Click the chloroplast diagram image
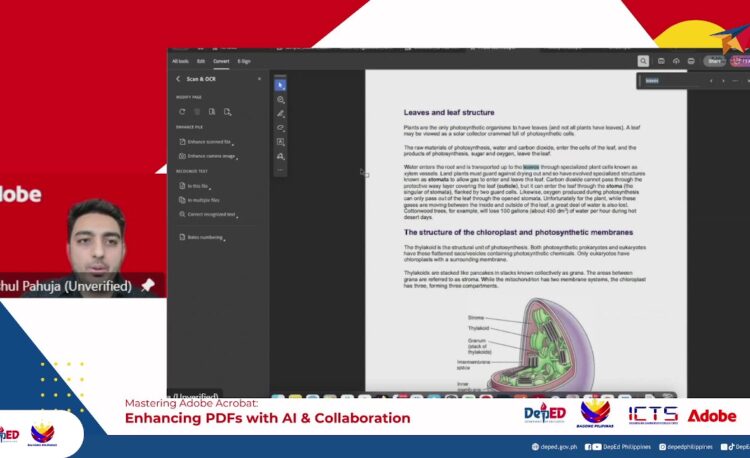 pos(540,345)
